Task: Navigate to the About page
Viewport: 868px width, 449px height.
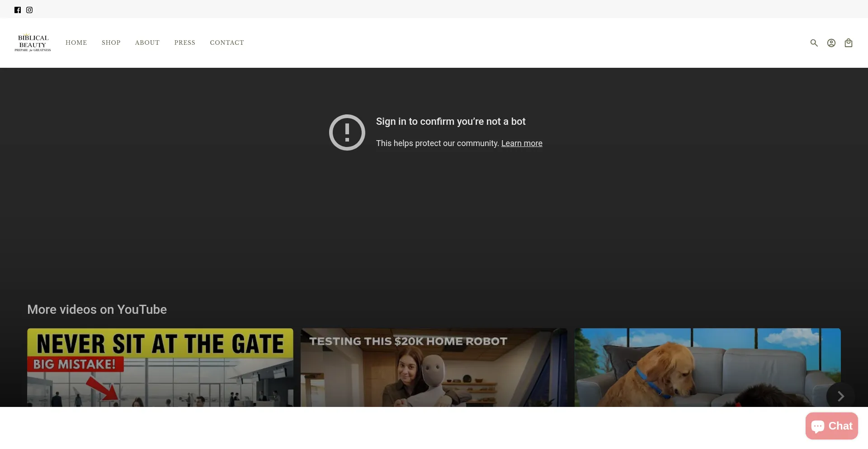Action: click(147, 43)
